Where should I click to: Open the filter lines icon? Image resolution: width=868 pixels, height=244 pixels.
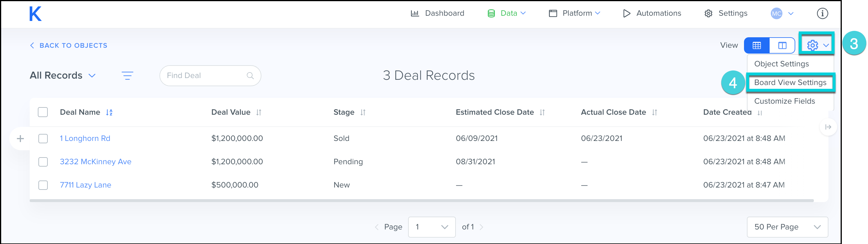127,75
